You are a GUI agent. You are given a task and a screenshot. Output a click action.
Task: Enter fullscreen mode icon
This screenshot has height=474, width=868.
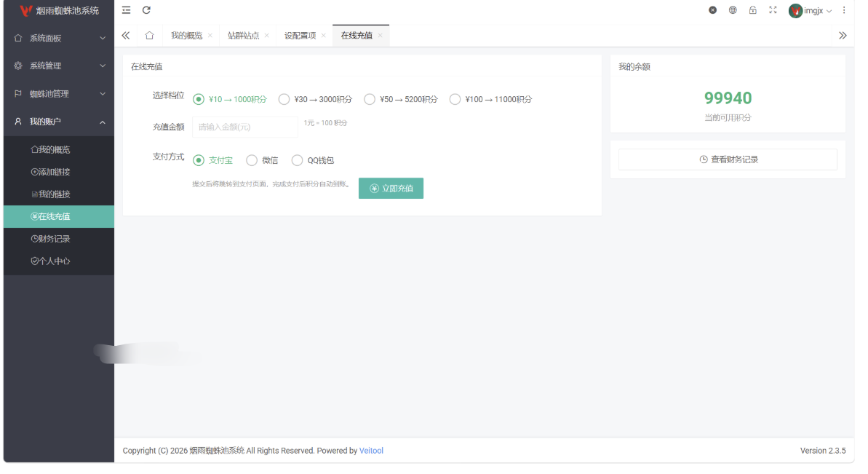pos(773,10)
